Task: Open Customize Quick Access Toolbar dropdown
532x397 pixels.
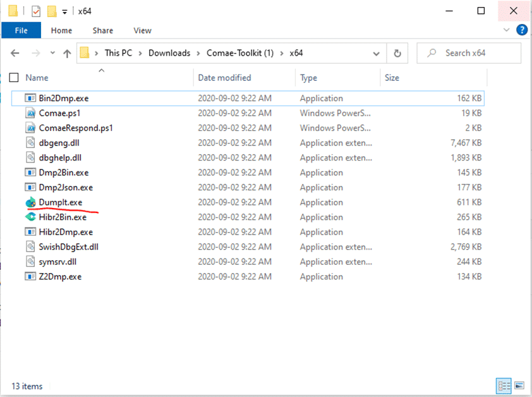Action: [x=64, y=12]
